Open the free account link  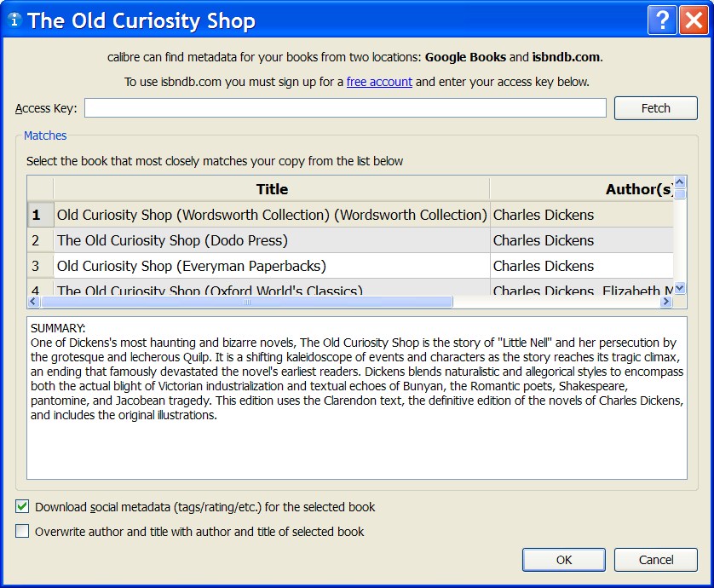point(379,82)
